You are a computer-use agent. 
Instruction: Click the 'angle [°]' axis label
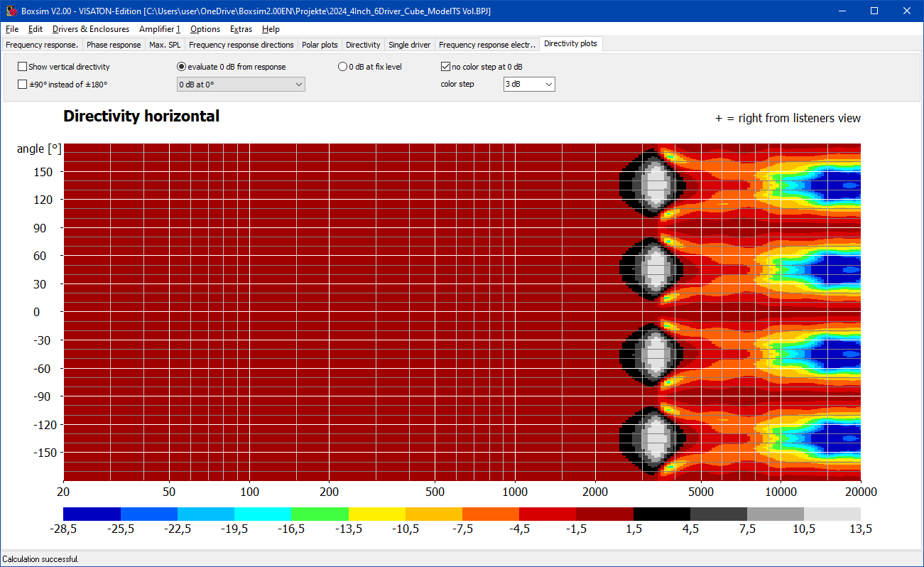click(40, 149)
